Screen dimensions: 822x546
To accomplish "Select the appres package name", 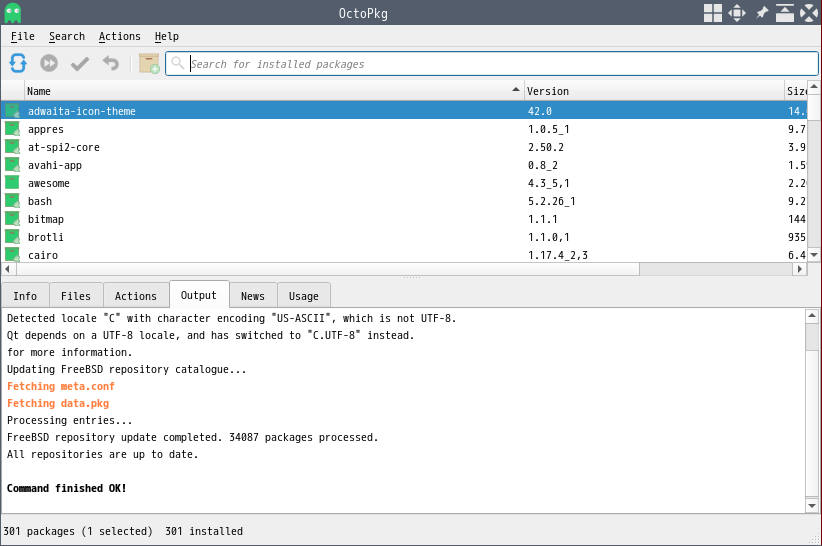I will (x=46, y=129).
